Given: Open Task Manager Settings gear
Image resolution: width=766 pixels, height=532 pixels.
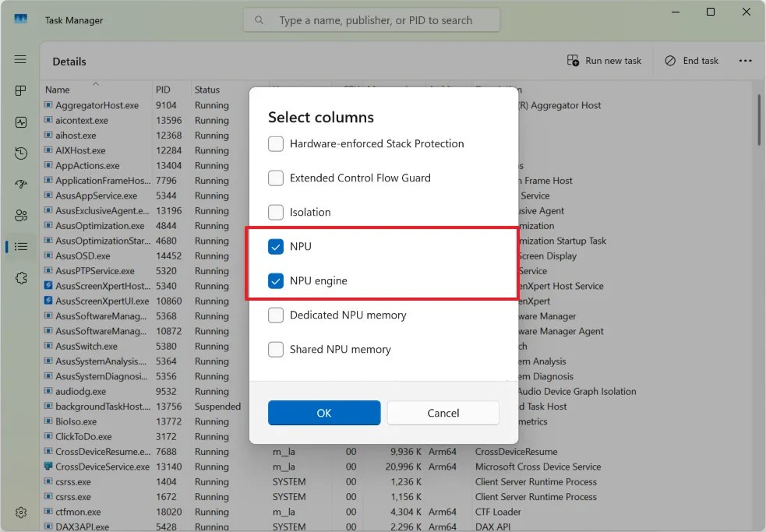Looking at the screenshot, I should [x=20, y=513].
